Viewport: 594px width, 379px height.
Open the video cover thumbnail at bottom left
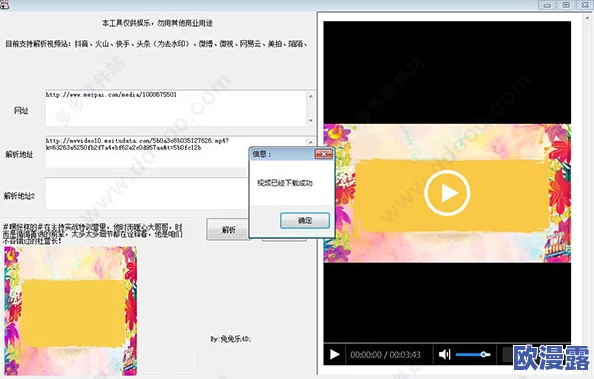[70, 311]
